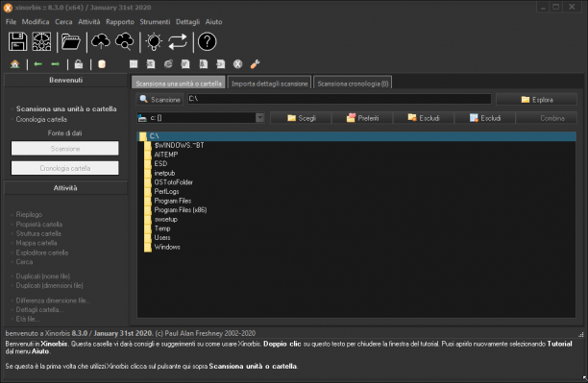
Task: Open the File menu
Action: coord(11,22)
